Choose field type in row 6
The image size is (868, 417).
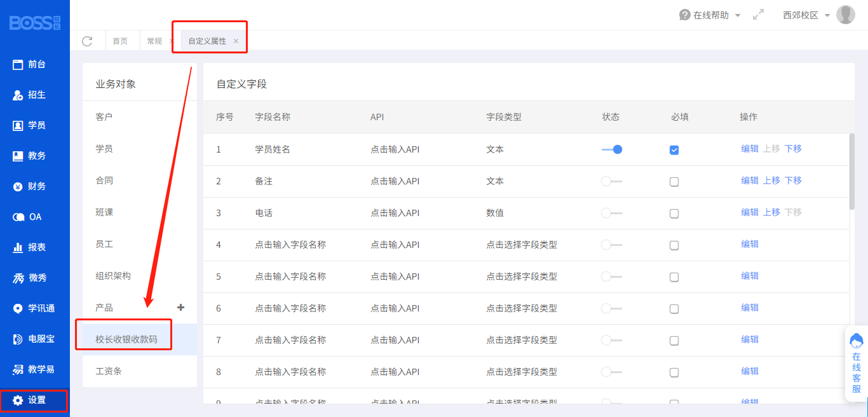click(522, 308)
